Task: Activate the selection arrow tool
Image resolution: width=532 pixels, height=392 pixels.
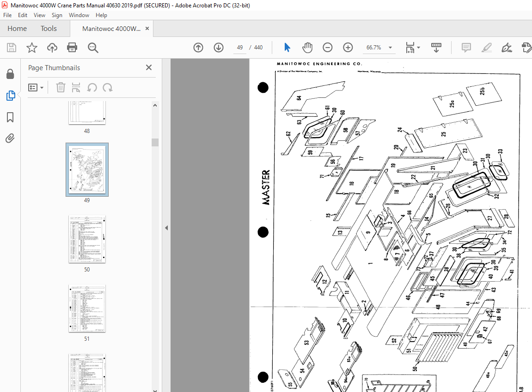Action: click(x=287, y=48)
